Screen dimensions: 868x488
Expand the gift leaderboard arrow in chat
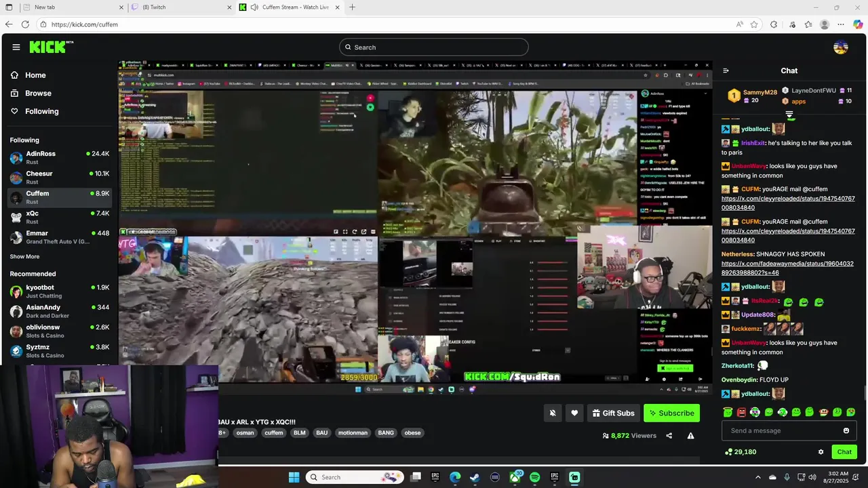pos(789,114)
